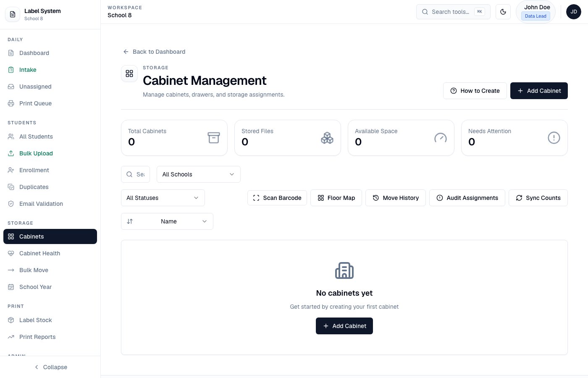Click Sync Counts button
This screenshot has height=378, width=588.
tap(538, 198)
